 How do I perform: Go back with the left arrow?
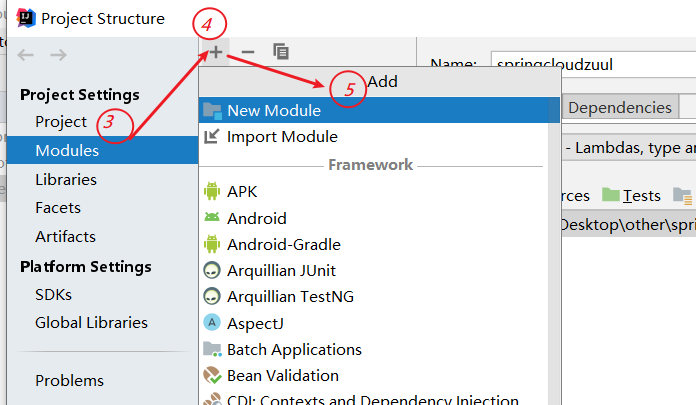pos(25,55)
